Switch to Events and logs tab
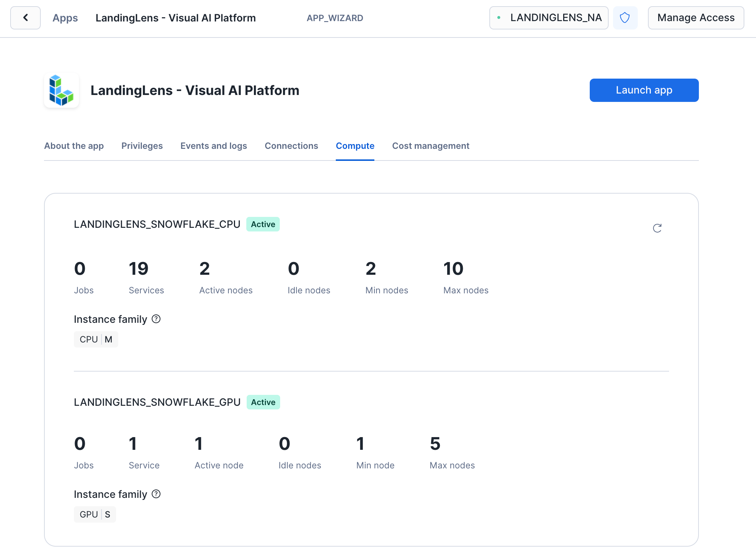 coord(214,146)
